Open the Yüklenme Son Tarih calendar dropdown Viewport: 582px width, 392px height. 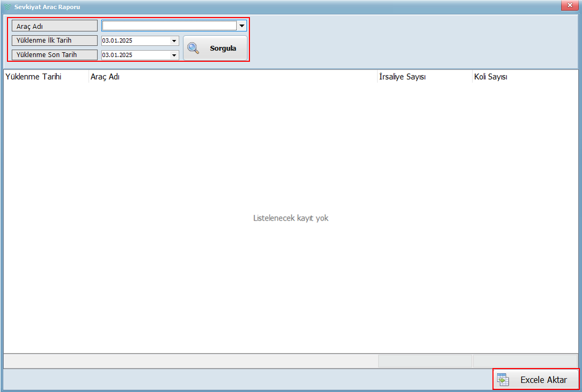[x=174, y=55]
